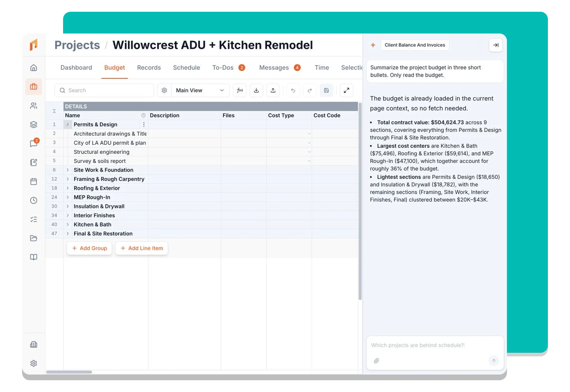This screenshot has width=570, height=392.
Task: Open the calendar sidebar icon
Action: click(33, 181)
